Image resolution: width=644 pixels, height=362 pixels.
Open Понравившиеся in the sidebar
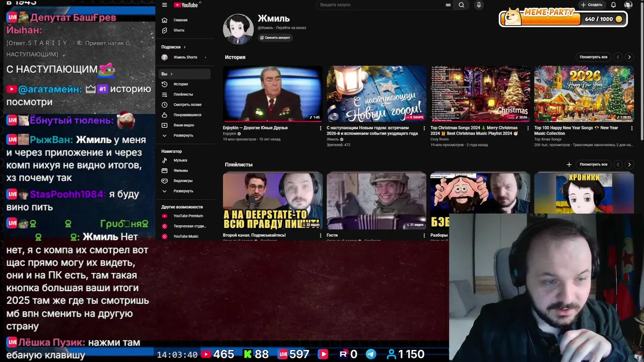coord(185,115)
